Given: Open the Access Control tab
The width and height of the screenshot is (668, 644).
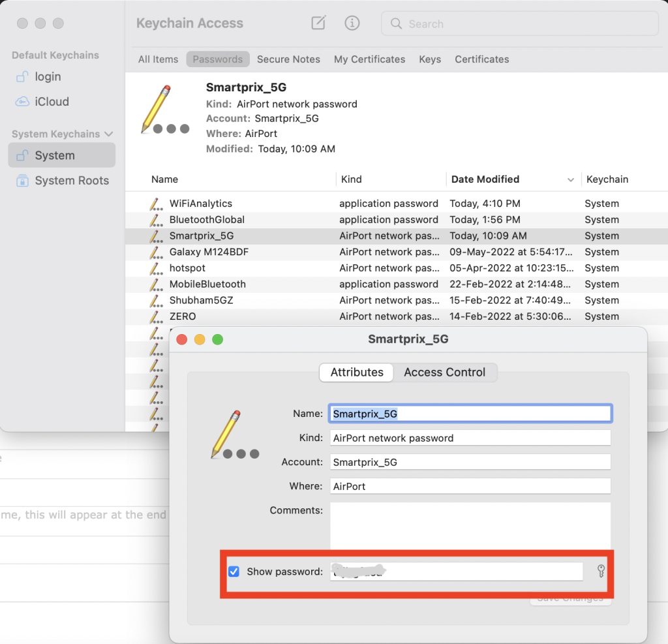Looking at the screenshot, I should click(445, 373).
